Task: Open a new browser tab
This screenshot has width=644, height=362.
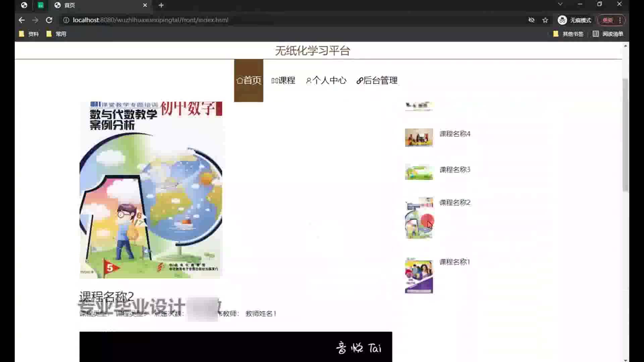Action: click(161, 5)
